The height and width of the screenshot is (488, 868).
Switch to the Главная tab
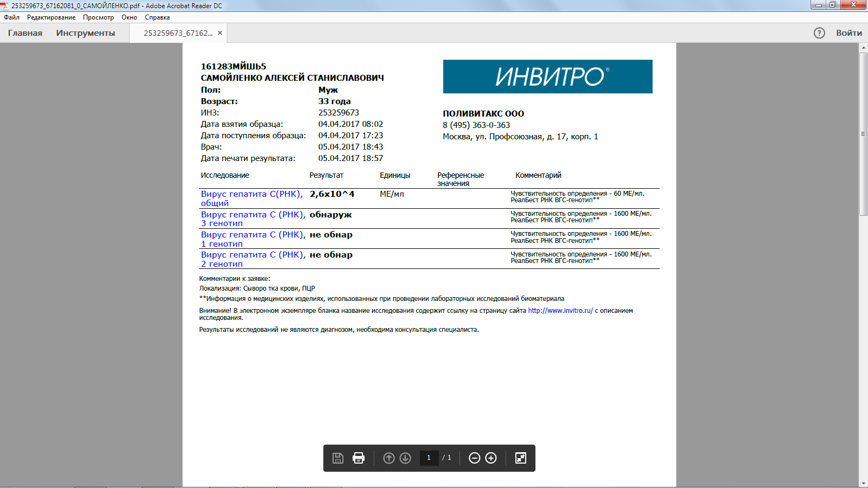(x=25, y=33)
